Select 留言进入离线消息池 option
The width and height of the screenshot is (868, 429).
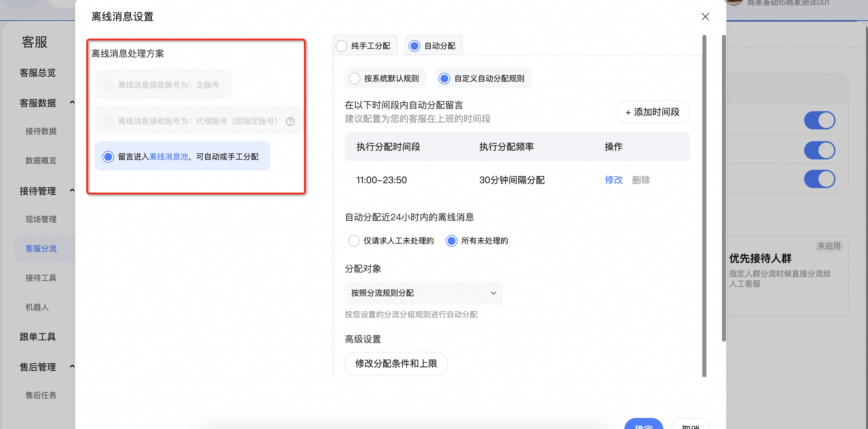click(182, 156)
